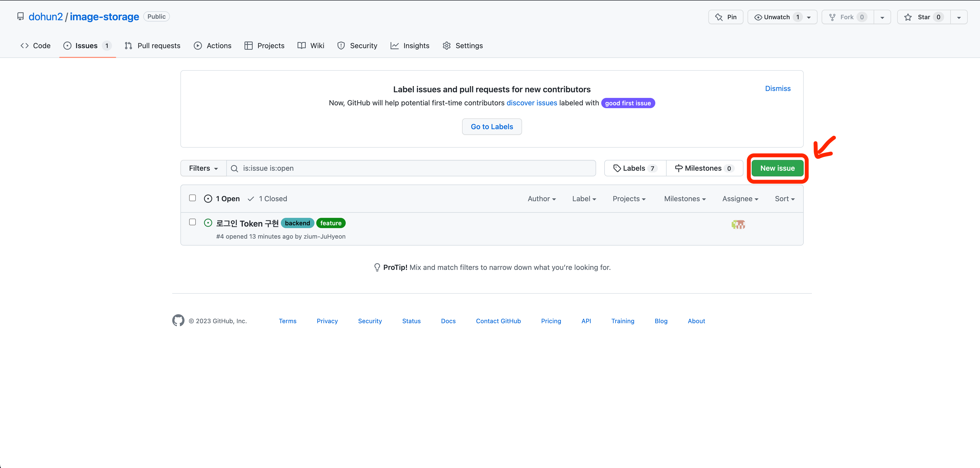Click open-issue status icon on login Token issue
Screen dimensions: 980x468
click(x=208, y=223)
